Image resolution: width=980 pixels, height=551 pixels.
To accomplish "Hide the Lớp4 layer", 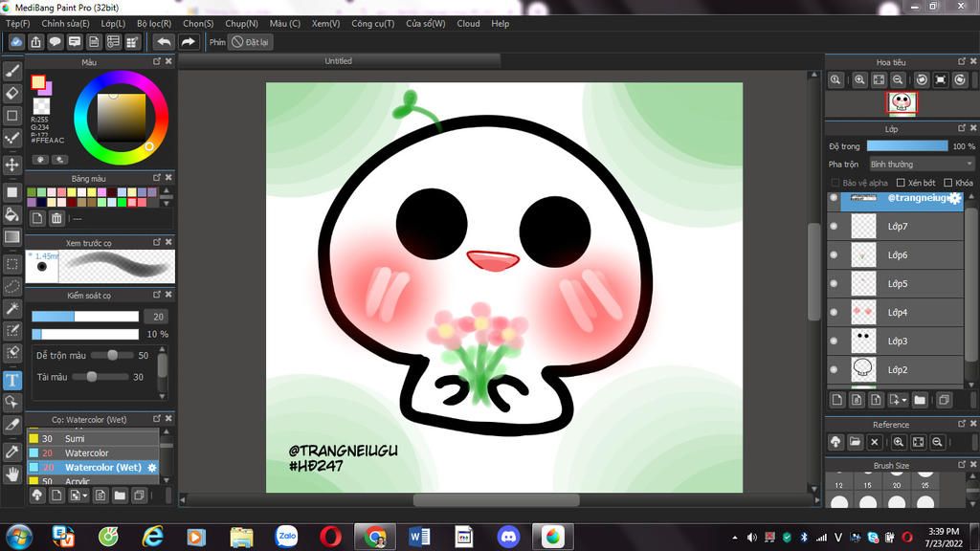I will [x=834, y=313].
